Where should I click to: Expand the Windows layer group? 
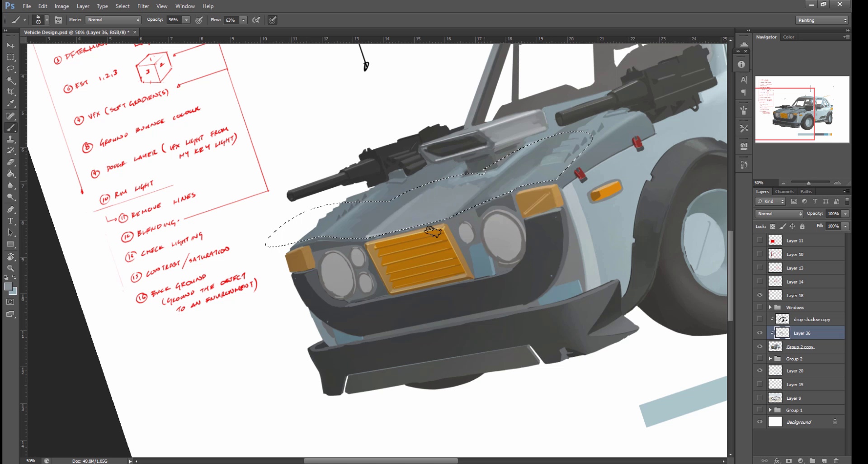click(770, 308)
